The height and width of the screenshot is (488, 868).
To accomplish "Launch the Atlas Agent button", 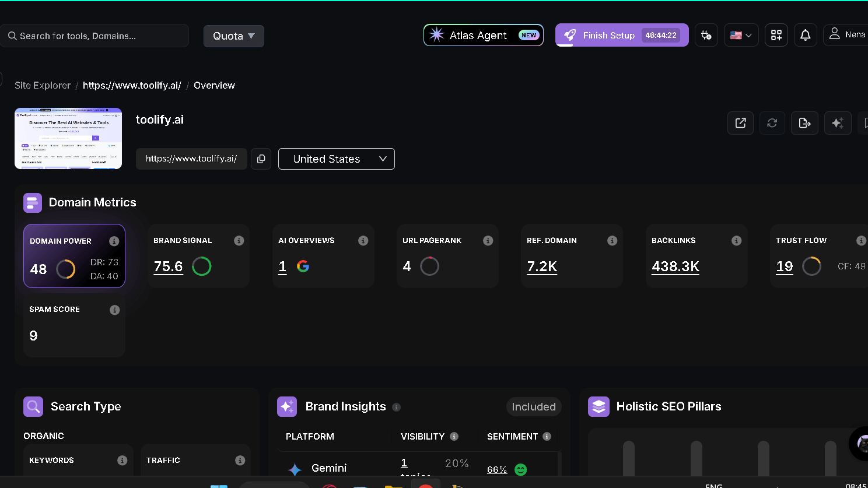I will tap(484, 35).
